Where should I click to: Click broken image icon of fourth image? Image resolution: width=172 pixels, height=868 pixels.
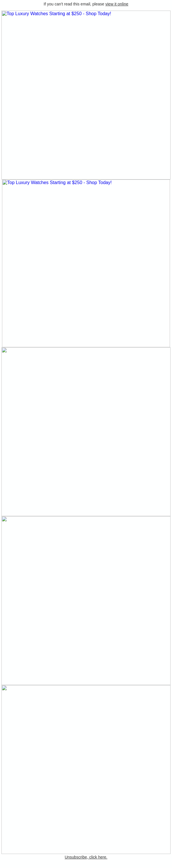[x=4, y=519]
